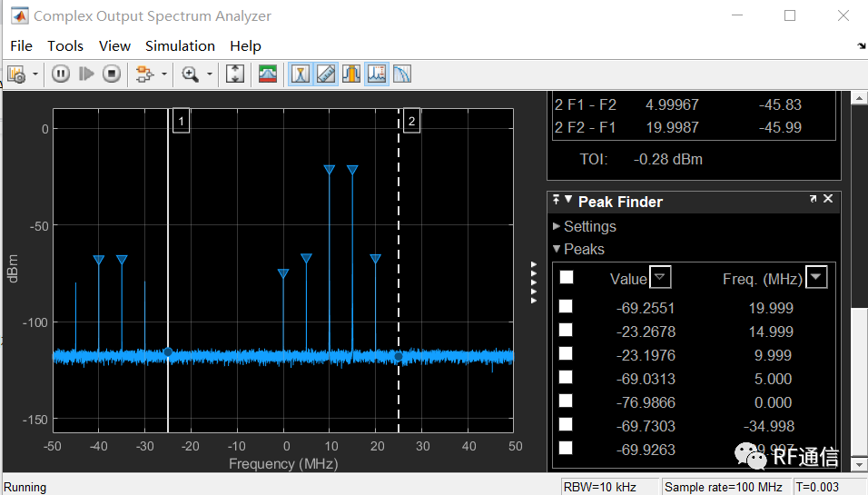Click the peak marker at 0 MHz
This screenshot has width=868, height=495.
click(x=283, y=273)
